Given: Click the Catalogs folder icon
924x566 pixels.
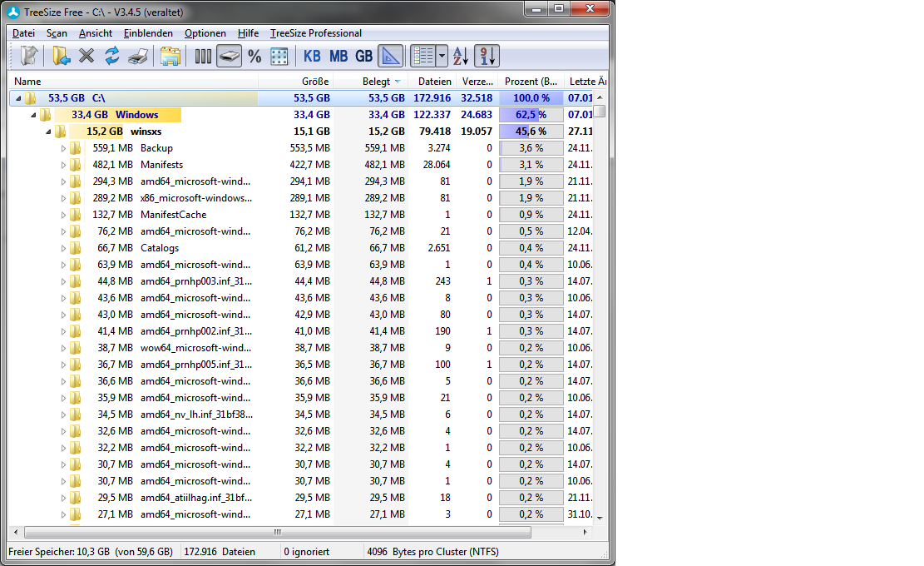Looking at the screenshot, I should [x=76, y=248].
